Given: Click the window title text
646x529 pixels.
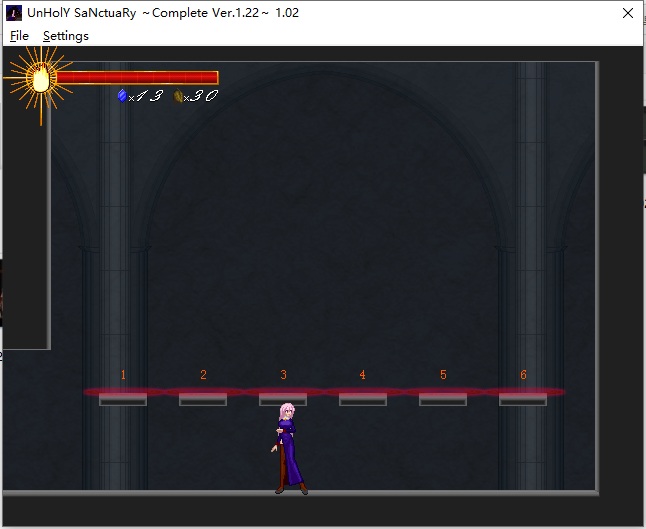Looking at the screenshot, I should coord(163,13).
